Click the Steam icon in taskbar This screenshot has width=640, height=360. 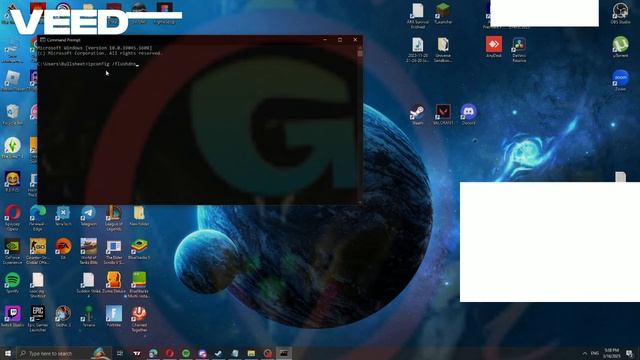coord(218,353)
